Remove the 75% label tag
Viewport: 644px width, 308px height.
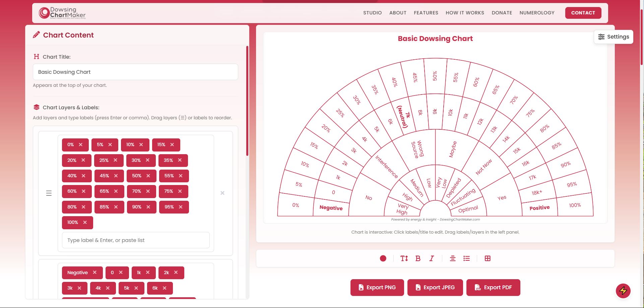point(180,191)
